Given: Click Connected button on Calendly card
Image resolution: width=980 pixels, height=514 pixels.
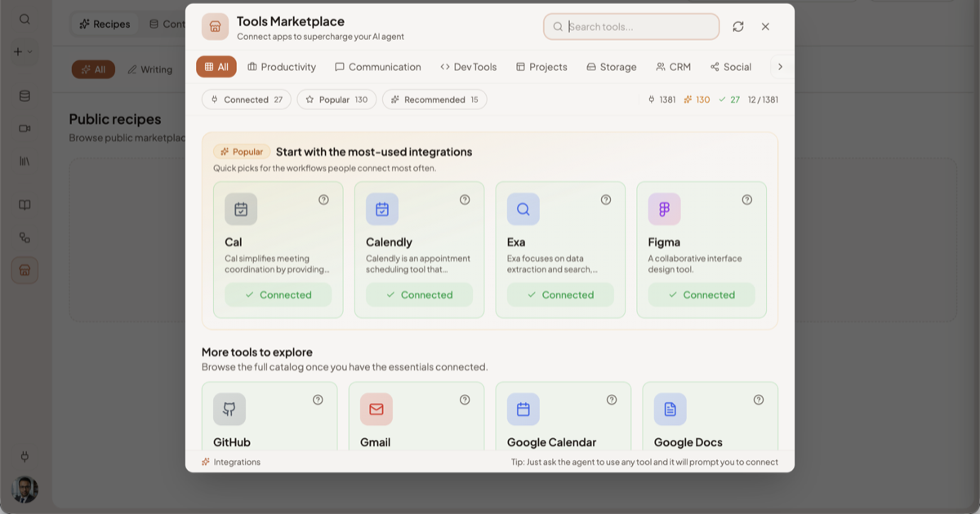Looking at the screenshot, I should click(420, 295).
